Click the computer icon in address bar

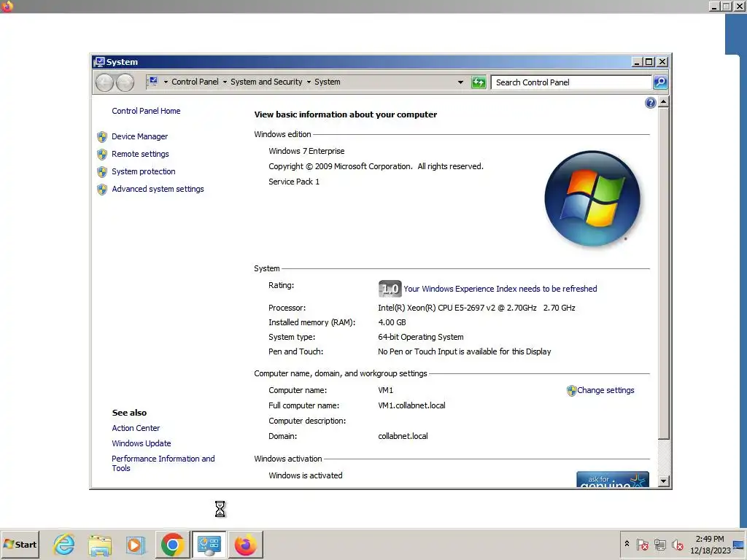[x=153, y=82]
